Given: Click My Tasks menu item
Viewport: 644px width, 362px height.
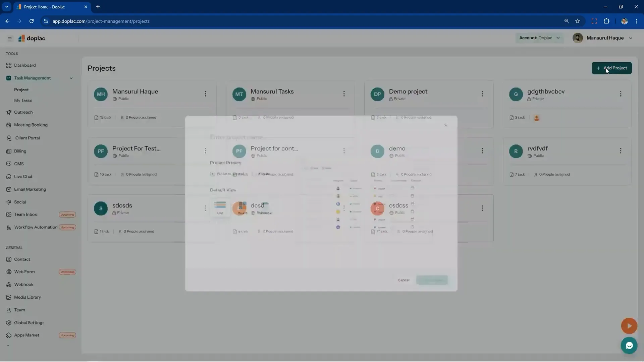Looking at the screenshot, I should 22,100.
